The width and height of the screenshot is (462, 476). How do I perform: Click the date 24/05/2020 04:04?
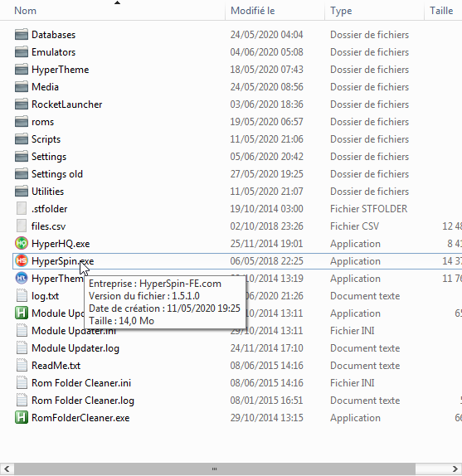266,35
